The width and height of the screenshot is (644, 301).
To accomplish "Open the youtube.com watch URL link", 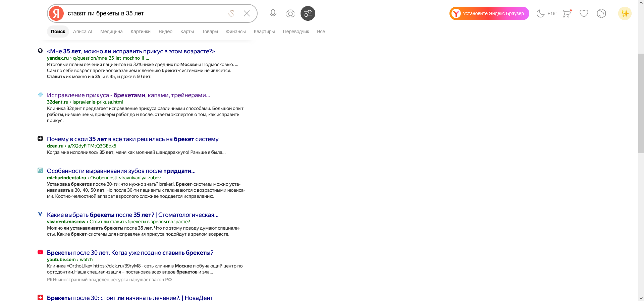I will [70, 259].
